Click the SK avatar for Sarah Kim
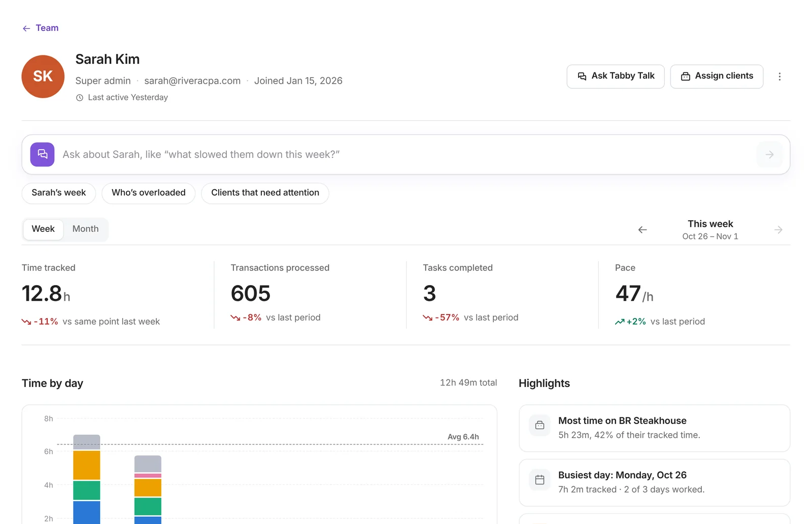 point(43,77)
